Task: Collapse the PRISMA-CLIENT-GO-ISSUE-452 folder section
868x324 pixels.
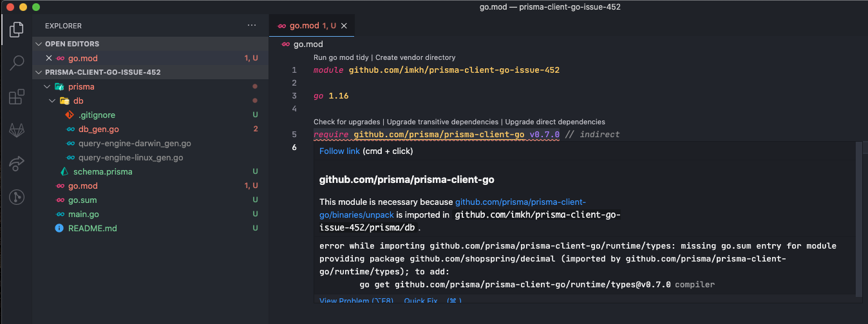Action: click(39, 72)
